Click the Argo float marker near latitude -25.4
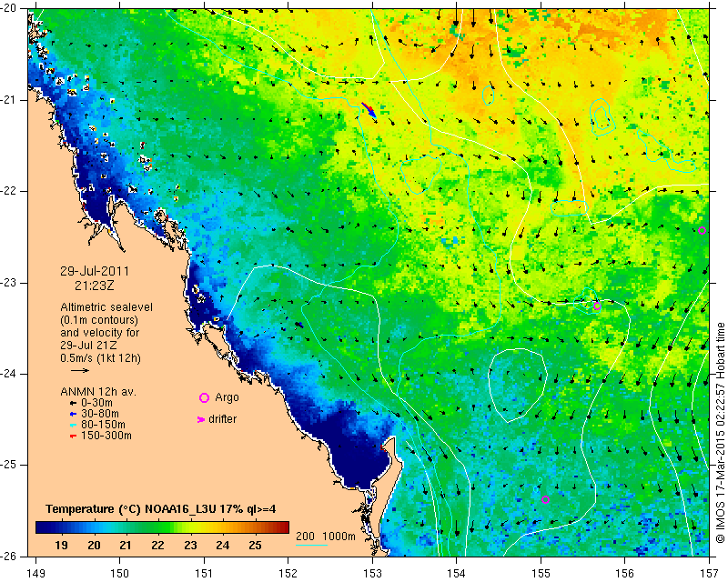This screenshot has height=582, width=728. [545, 500]
